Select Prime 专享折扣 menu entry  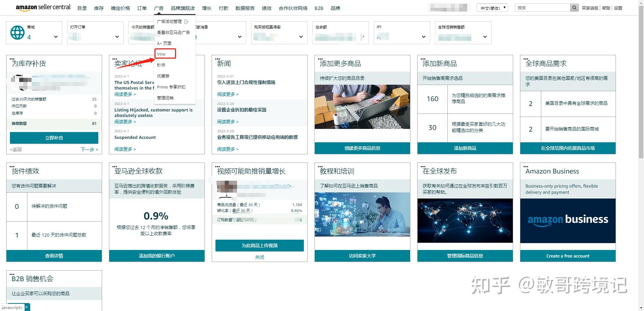click(x=171, y=87)
